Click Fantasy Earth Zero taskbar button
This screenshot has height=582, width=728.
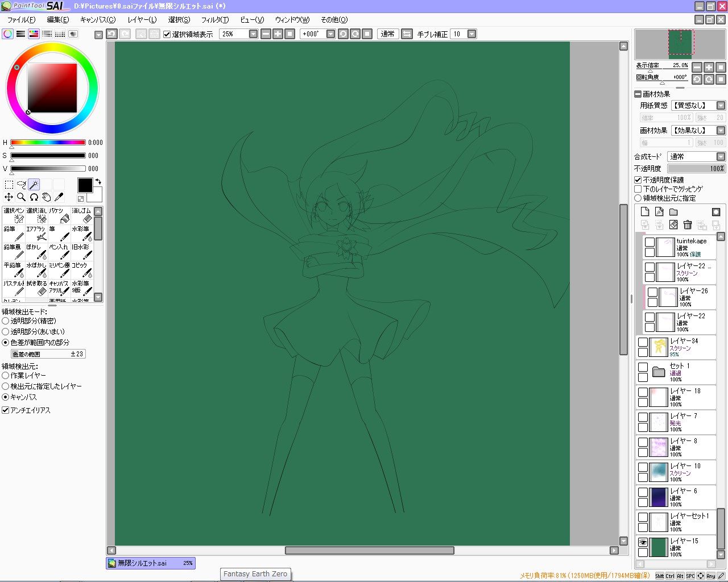tap(255, 574)
